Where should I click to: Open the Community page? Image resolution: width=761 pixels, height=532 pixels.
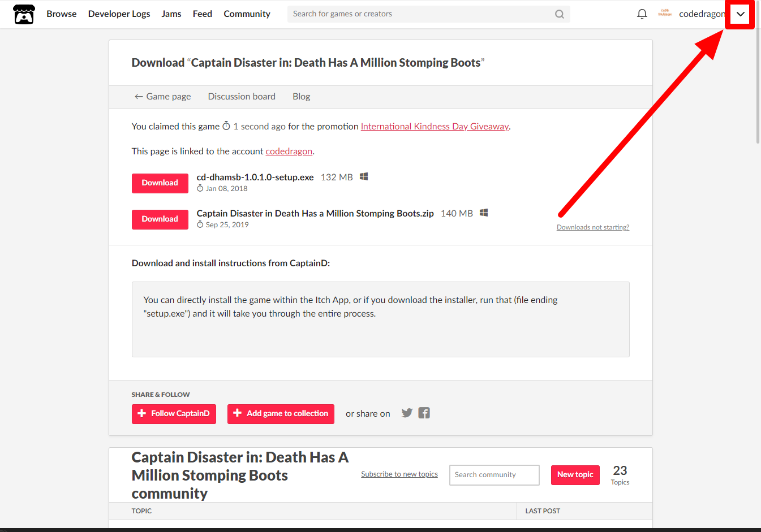(247, 14)
